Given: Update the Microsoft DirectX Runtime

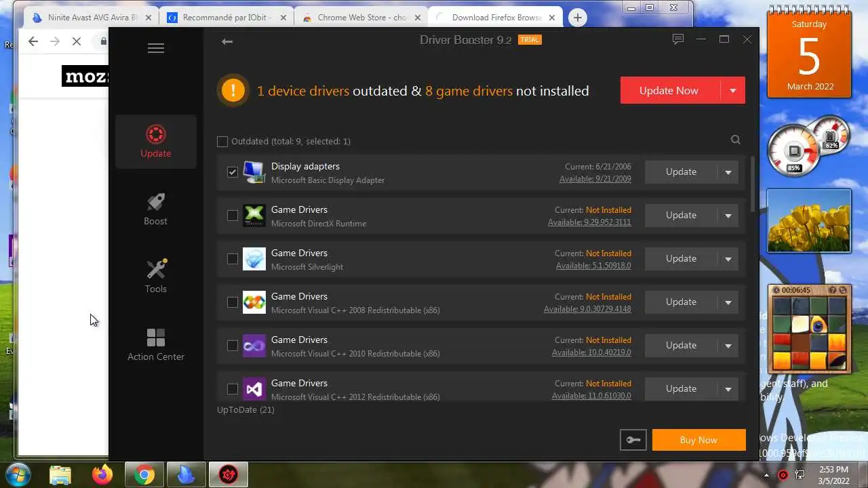Looking at the screenshot, I should coord(682,216).
